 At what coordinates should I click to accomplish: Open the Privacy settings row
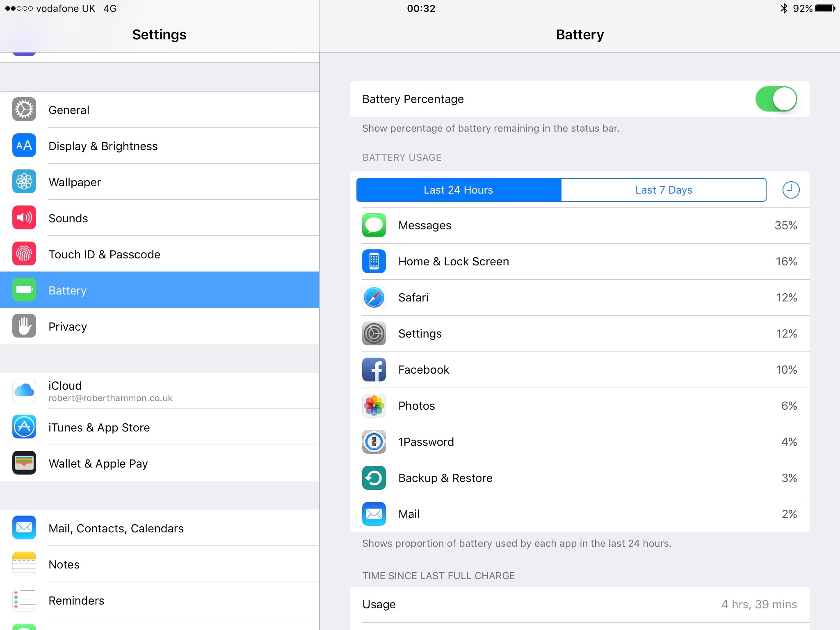coord(160,326)
